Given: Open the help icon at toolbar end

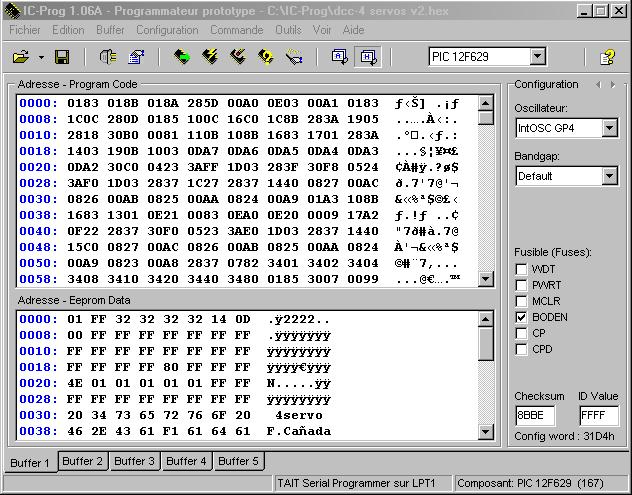Looking at the screenshot, I should tap(607, 57).
